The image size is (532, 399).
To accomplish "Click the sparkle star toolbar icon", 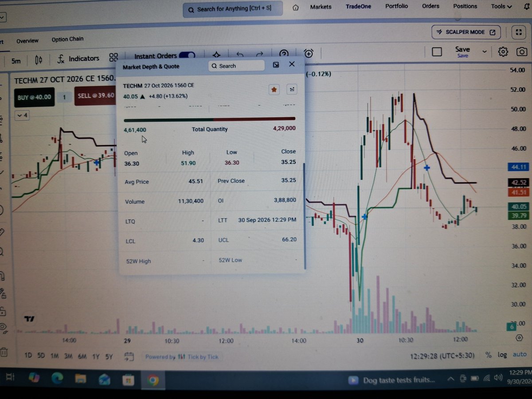I will (216, 55).
